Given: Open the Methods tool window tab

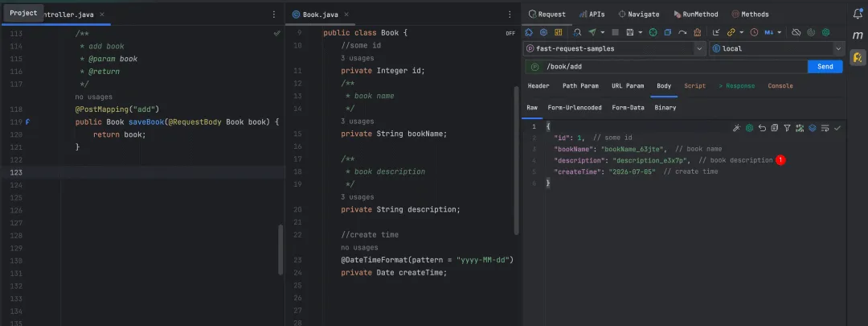Looking at the screenshot, I should (x=750, y=14).
